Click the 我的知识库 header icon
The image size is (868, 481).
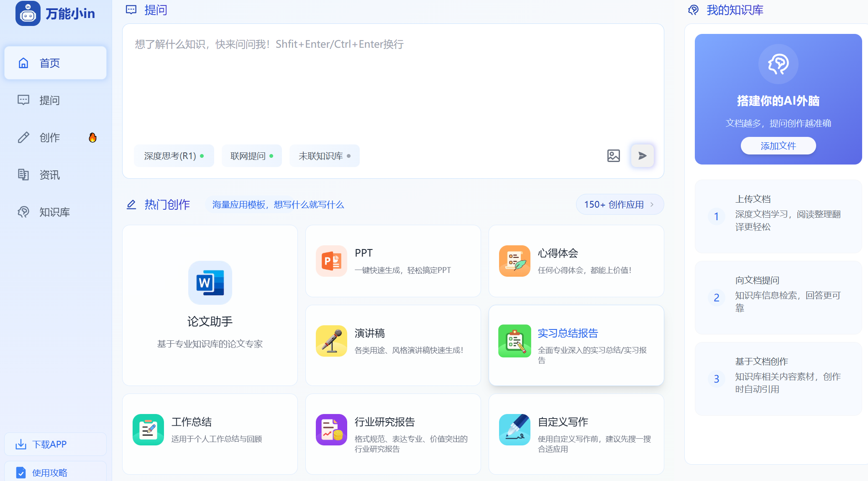click(694, 10)
